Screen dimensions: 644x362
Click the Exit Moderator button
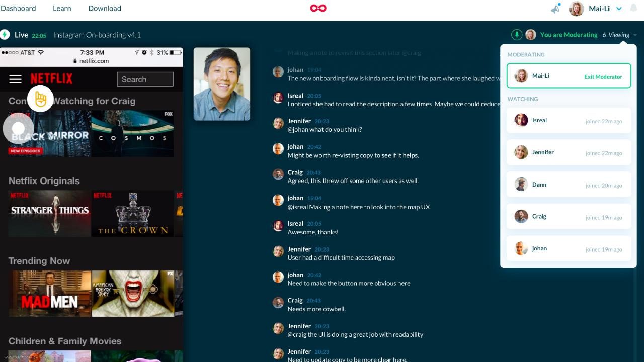point(603,77)
